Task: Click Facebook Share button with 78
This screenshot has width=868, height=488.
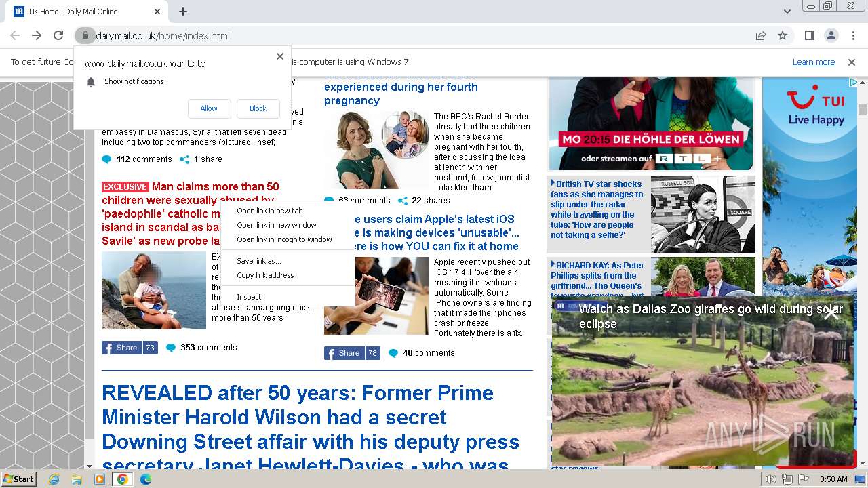Action: pos(352,353)
